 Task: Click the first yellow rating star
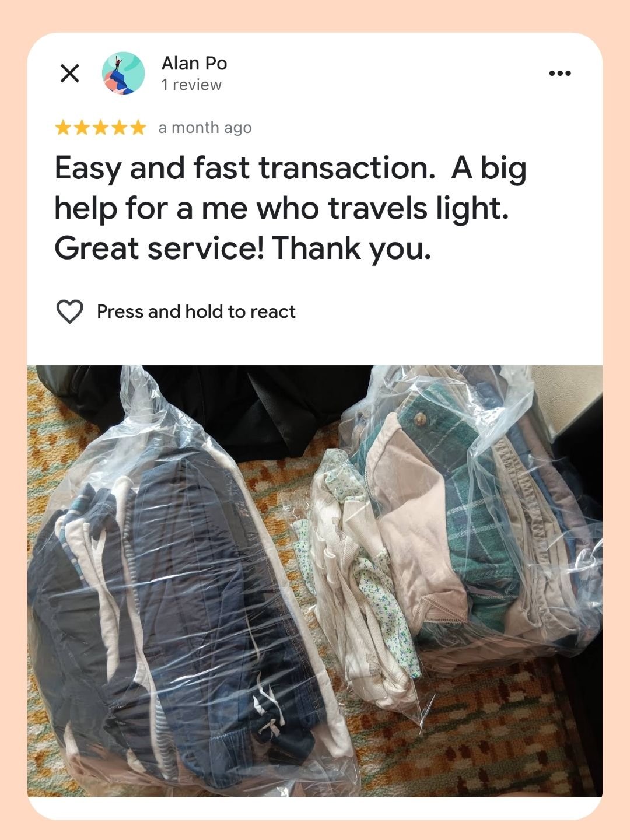(x=63, y=128)
